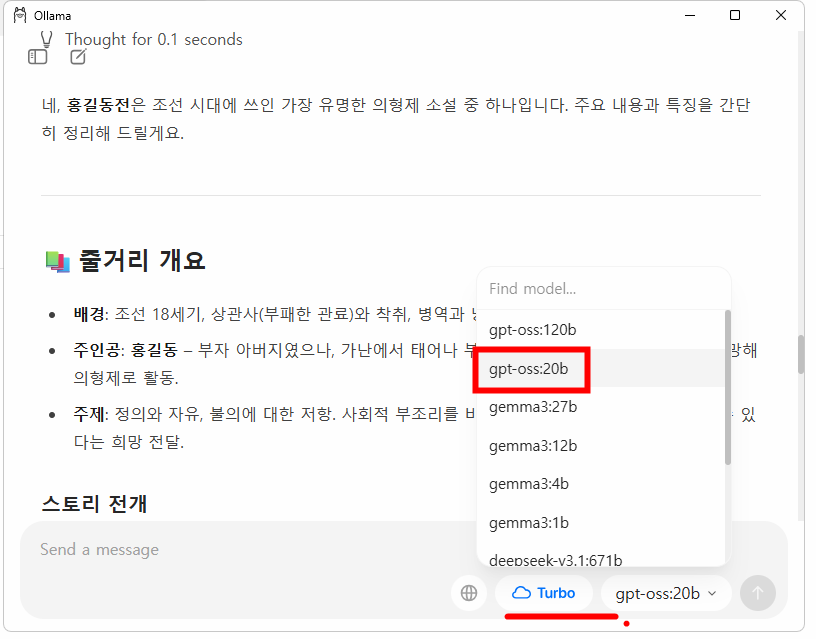This screenshot has width=816, height=639.
Task: Maximize the Ollama window
Action: pyautogui.click(x=735, y=16)
